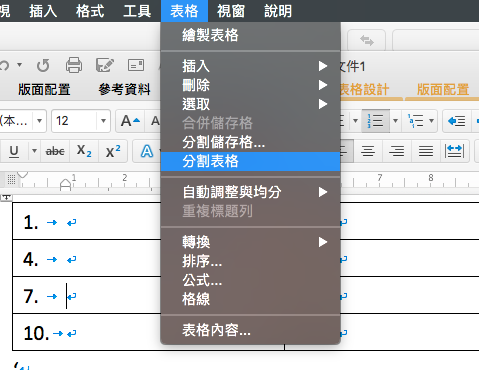
Task: Open multilevel list dropdown arrow
Action: [431, 121]
